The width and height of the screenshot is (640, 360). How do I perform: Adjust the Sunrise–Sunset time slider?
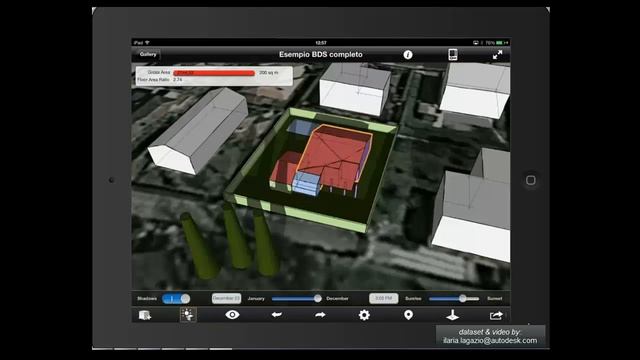coord(454,299)
